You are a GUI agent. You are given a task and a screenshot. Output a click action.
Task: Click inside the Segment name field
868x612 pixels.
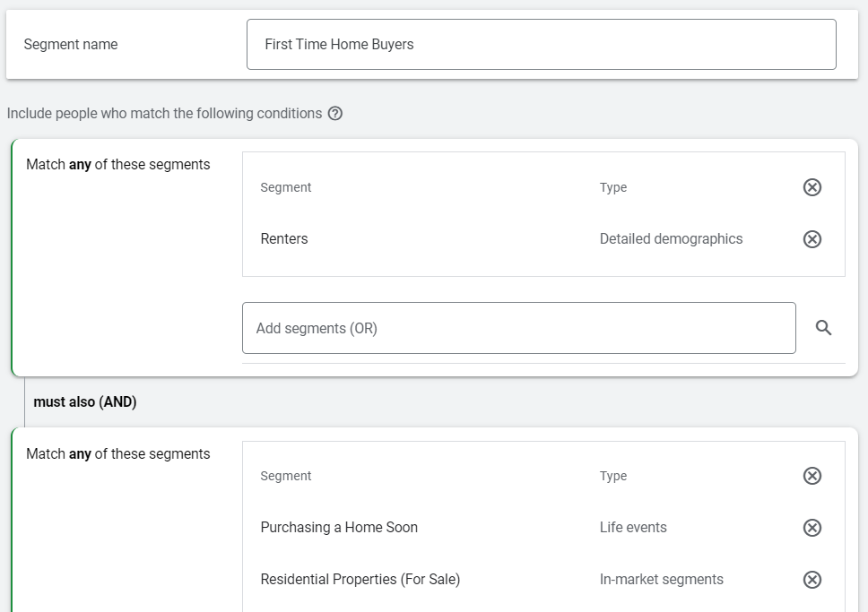click(538, 44)
